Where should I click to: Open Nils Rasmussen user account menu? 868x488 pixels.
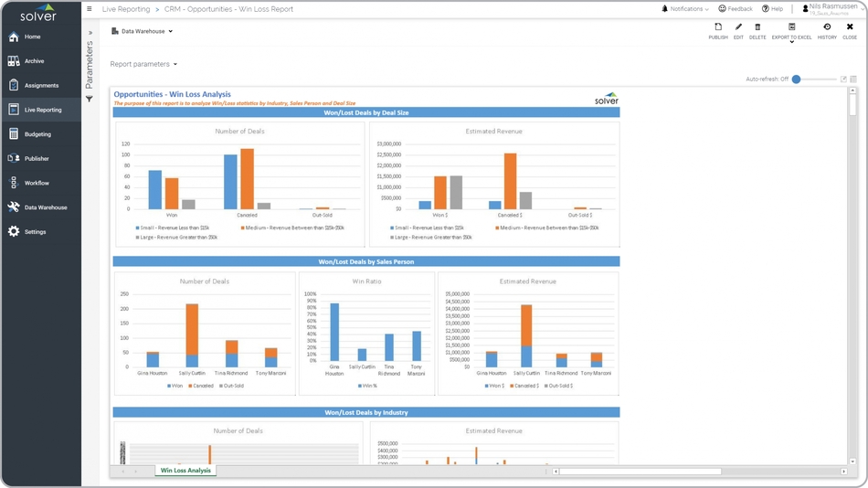[831, 9]
